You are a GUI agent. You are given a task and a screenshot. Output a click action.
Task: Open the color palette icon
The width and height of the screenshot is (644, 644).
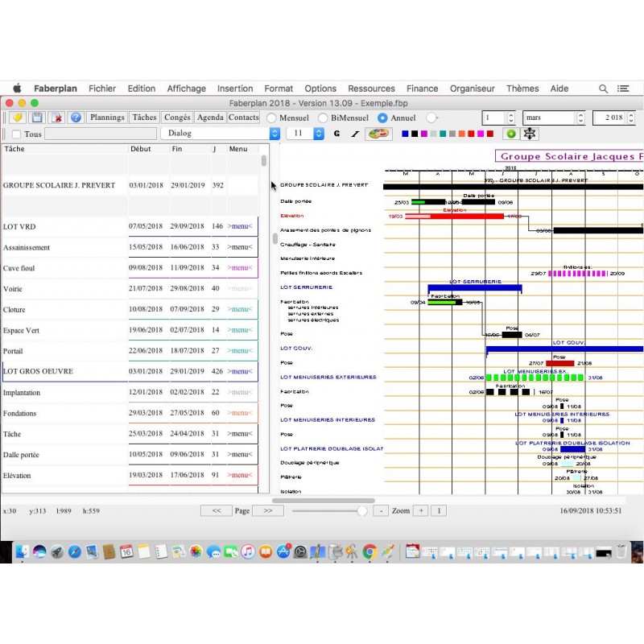(378, 134)
